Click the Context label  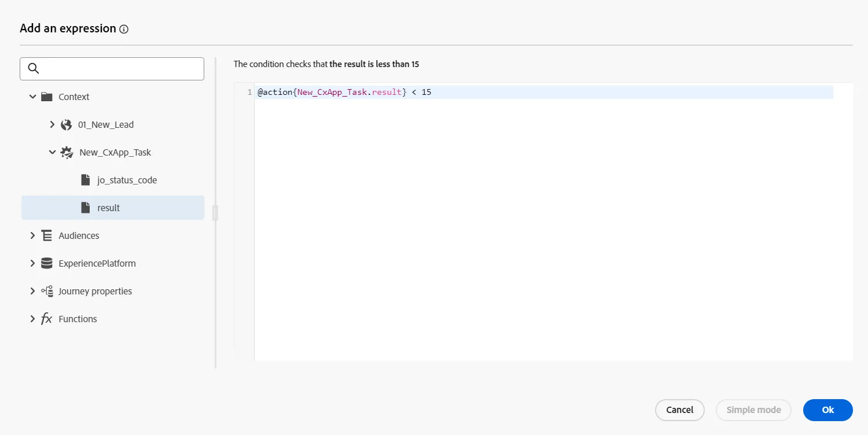click(x=74, y=97)
